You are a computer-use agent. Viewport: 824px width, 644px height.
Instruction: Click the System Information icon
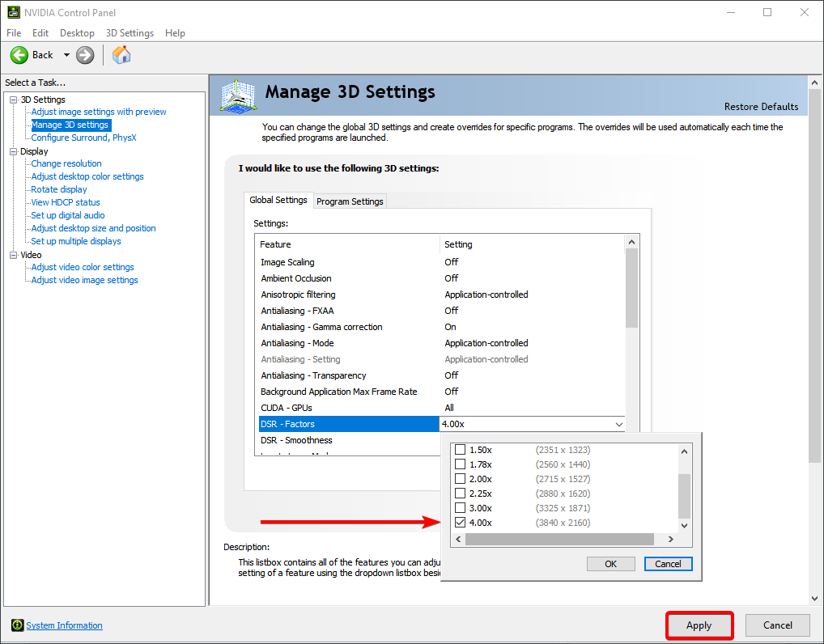[x=17, y=625]
